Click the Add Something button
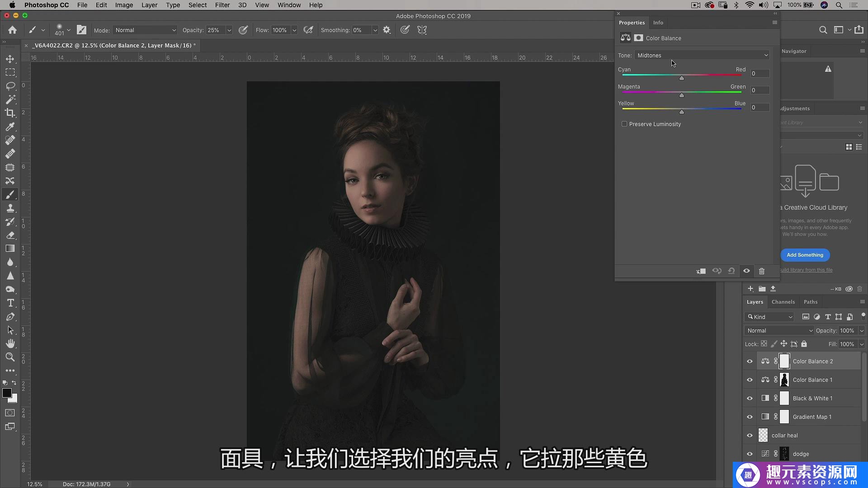The width and height of the screenshot is (868, 488). coord(805,255)
